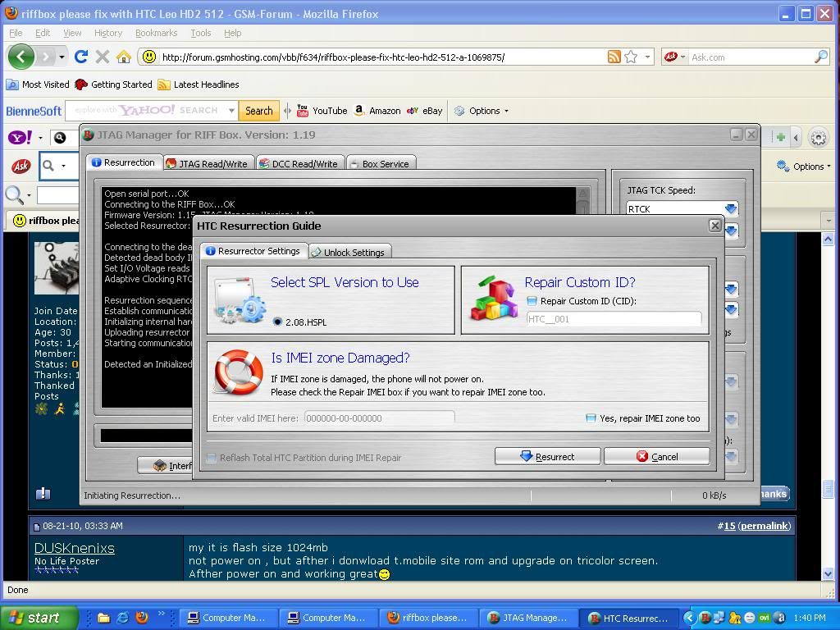Image resolution: width=840 pixels, height=630 pixels.
Task: Click the Custom ID HTC__001 field
Action: point(614,319)
